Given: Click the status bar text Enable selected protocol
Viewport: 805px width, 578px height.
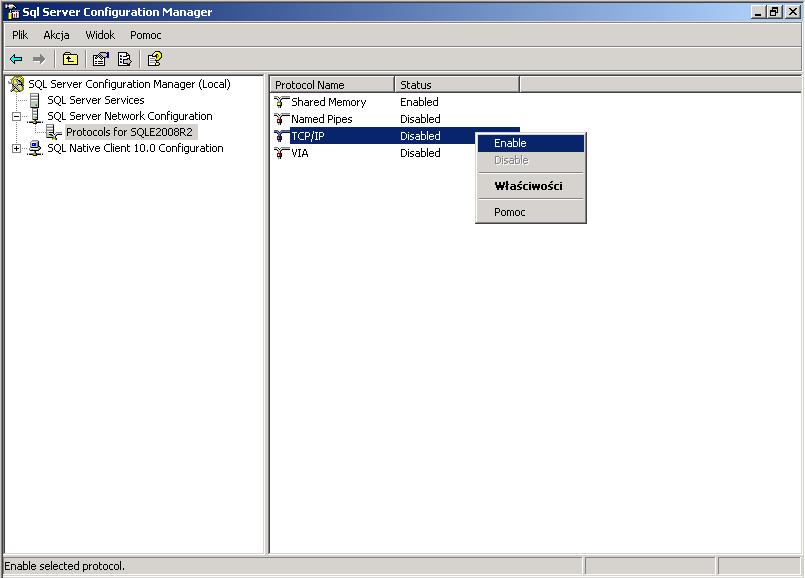Looking at the screenshot, I should [64, 566].
